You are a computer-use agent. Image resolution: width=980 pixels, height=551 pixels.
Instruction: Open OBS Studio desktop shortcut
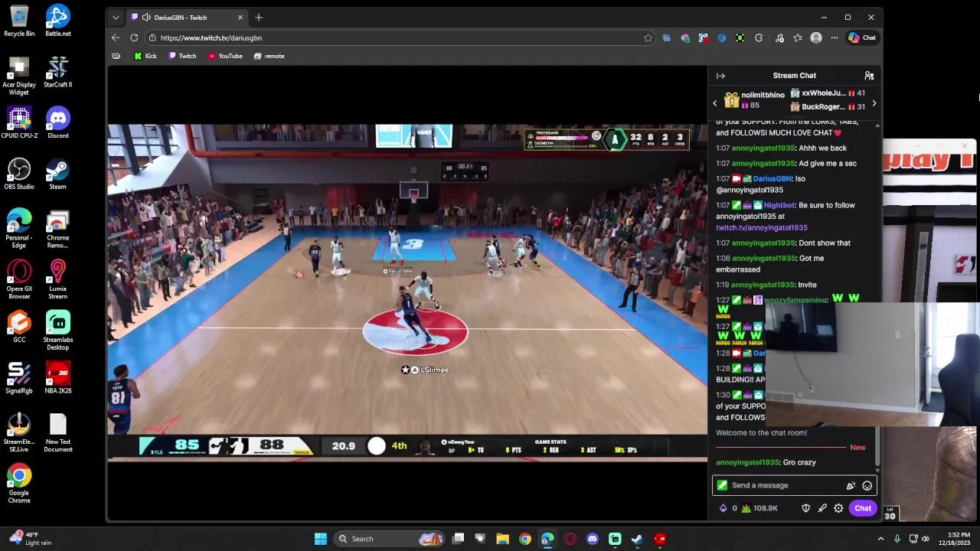click(x=19, y=174)
